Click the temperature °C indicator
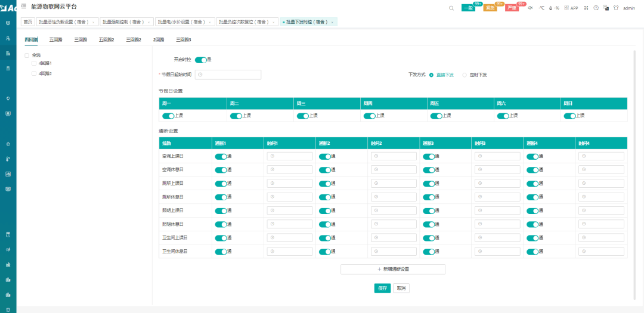This screenshot has width=644, height=313. click(541, 8)
